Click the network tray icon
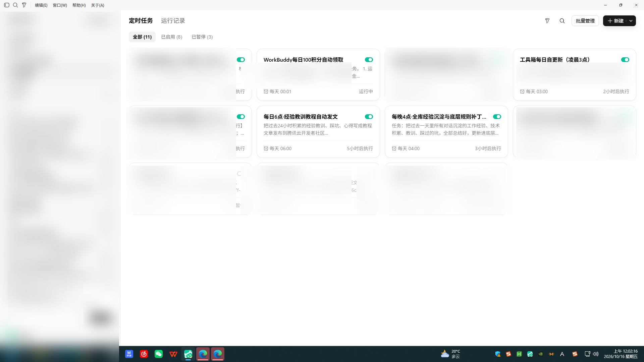Viewport: 644px width, 362px height. pos(587,354)
